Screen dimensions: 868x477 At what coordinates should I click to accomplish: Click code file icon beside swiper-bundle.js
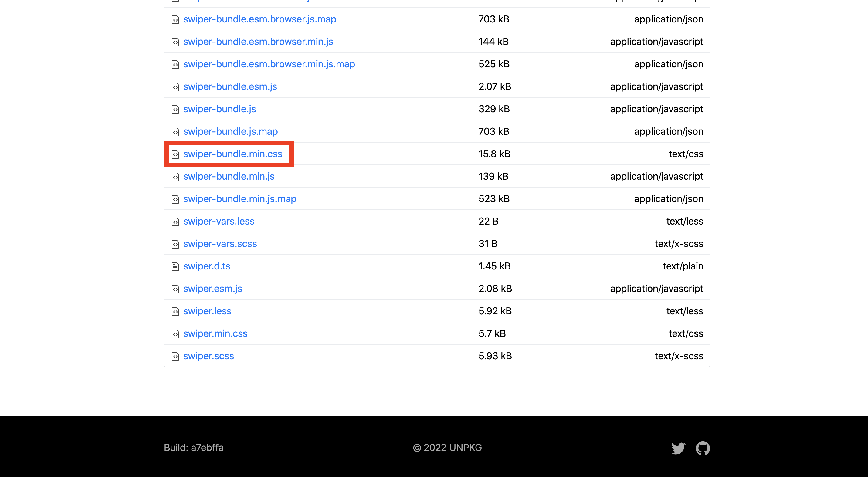tap(175, 110)
